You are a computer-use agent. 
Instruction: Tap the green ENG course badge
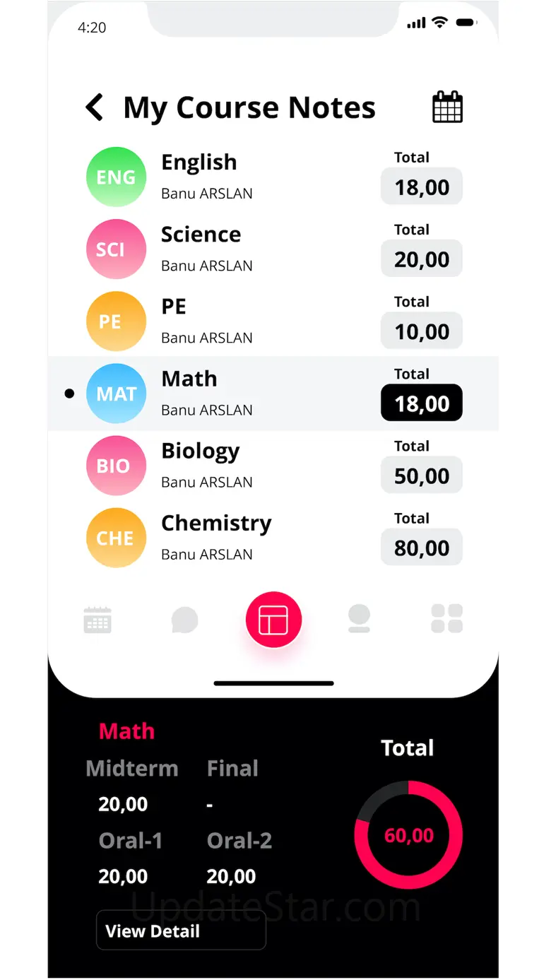[116, 177]
